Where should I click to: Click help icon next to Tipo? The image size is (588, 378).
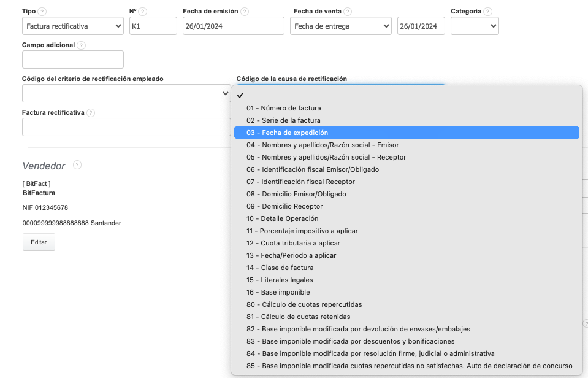tap(42, 12)
